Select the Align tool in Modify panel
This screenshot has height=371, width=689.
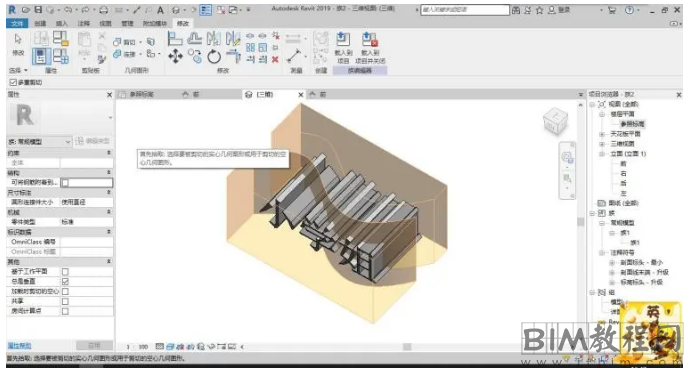(175, 39)
